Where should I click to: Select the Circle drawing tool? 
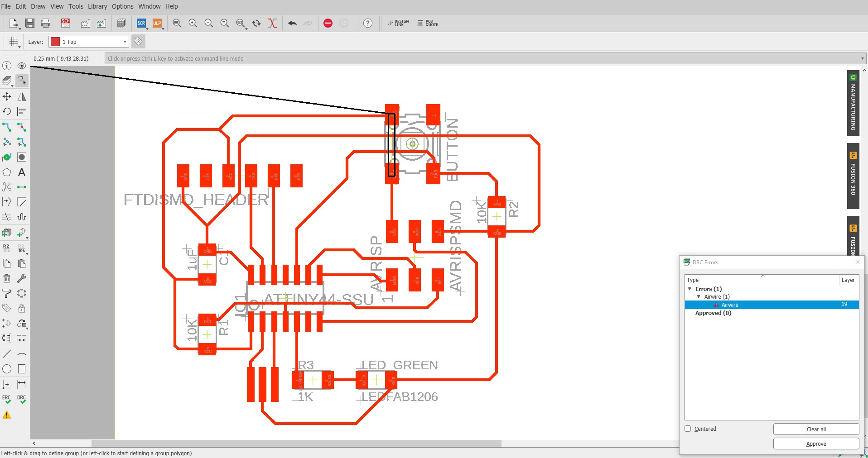(x=7, y=369)
